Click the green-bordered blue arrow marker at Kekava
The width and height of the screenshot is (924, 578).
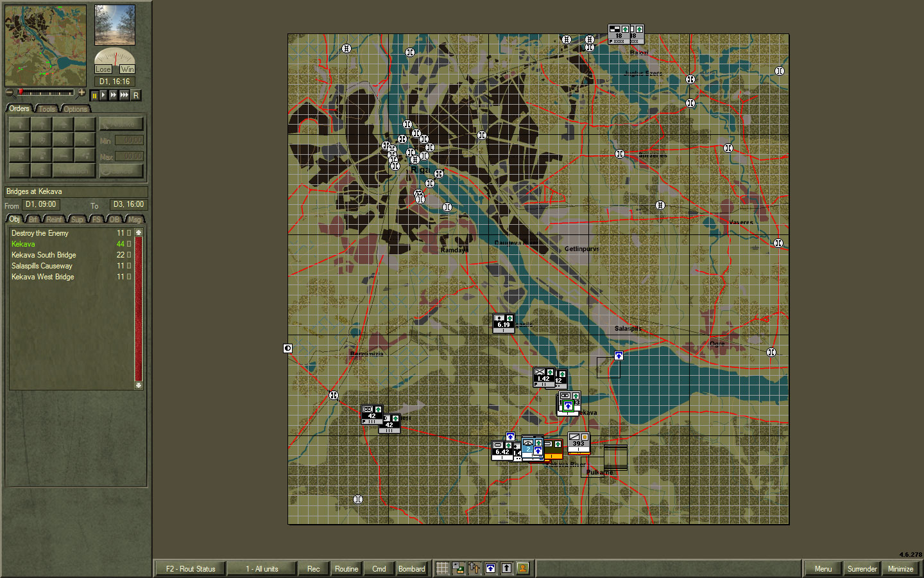point(568,405)
